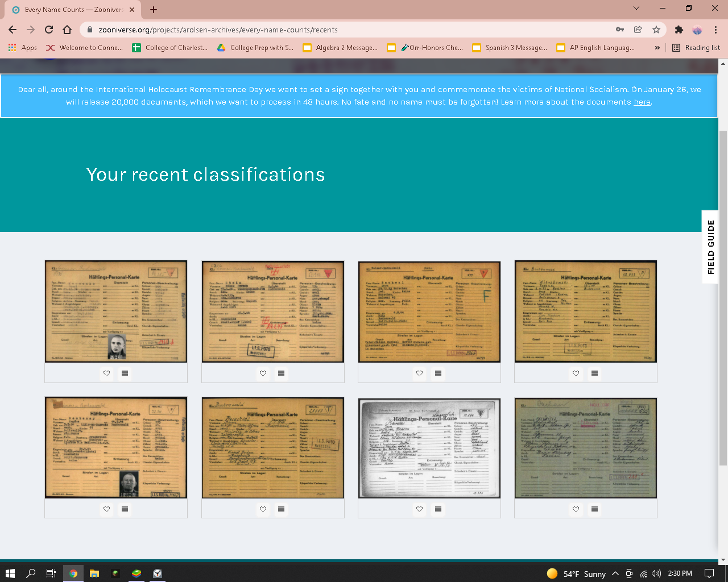Open the Algebra 2 Message... bookmark
Image resolution: width=728 pixels, height=582 pixels.
coord(340,48)
